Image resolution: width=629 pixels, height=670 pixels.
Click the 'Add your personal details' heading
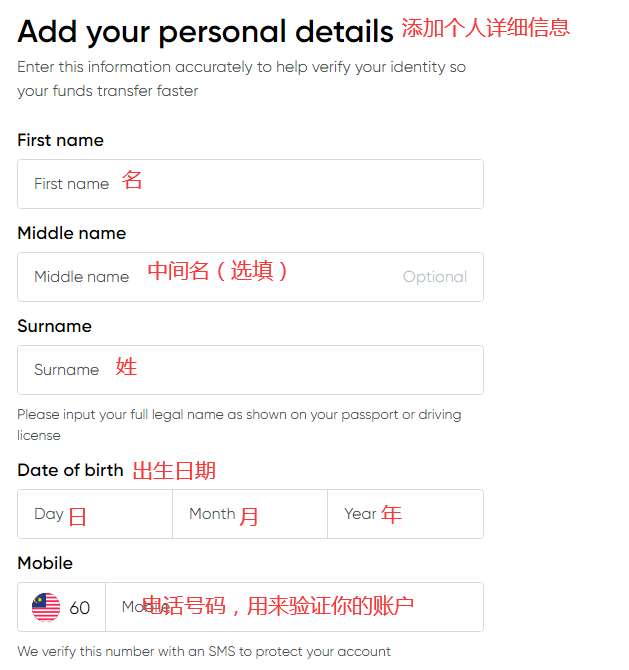(205, 32)
